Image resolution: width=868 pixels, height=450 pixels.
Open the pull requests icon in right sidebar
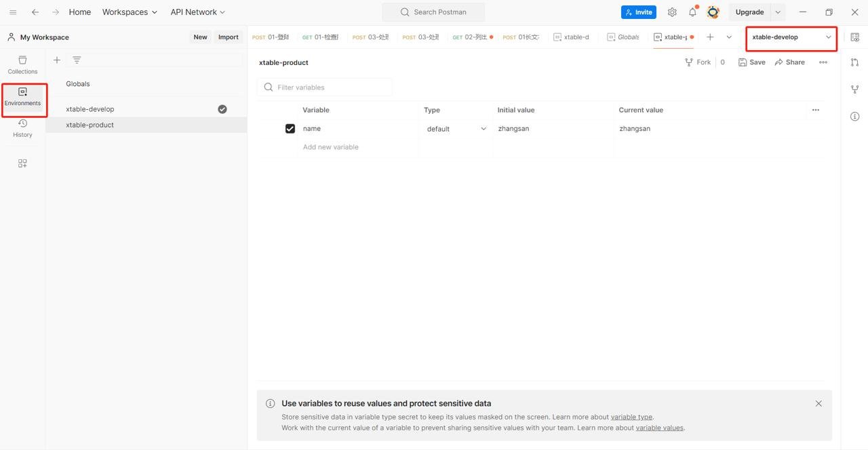(x=855, y=62)
